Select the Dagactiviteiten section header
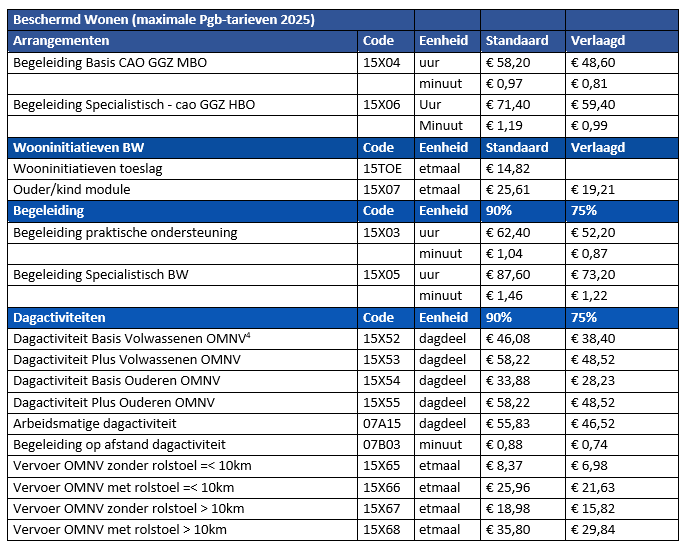The height and width of the screenshot is (545, 697). tap(60, 317)
